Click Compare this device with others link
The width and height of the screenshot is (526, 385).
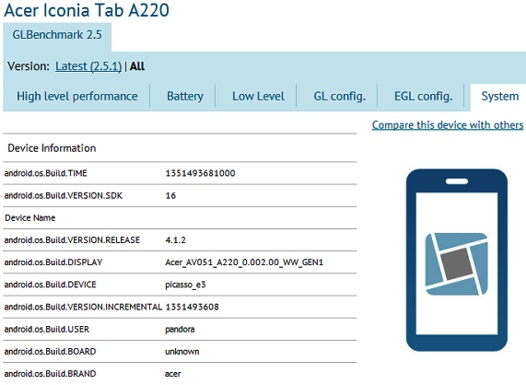point(448,125)
